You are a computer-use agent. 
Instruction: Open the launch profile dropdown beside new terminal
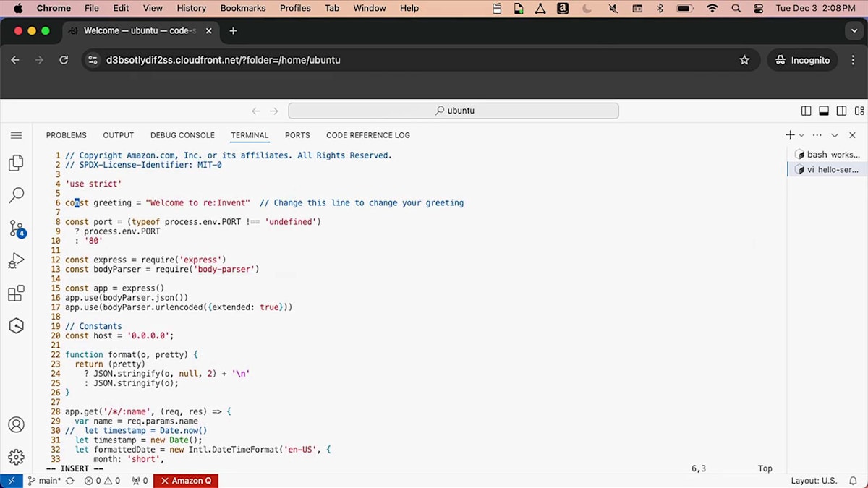[x=801, y=135]
